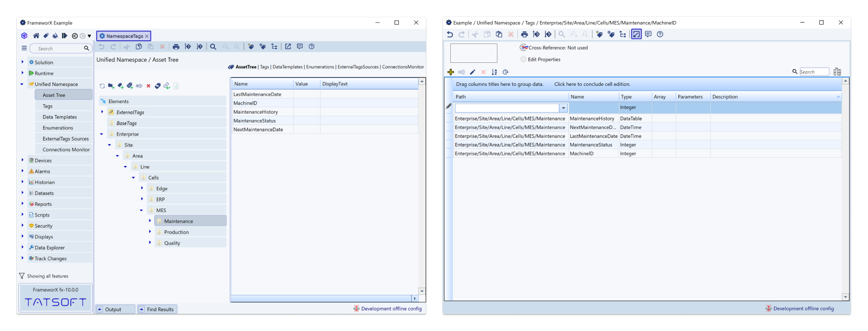Click the Search field in the left sidebar

[x=58, y=49]
